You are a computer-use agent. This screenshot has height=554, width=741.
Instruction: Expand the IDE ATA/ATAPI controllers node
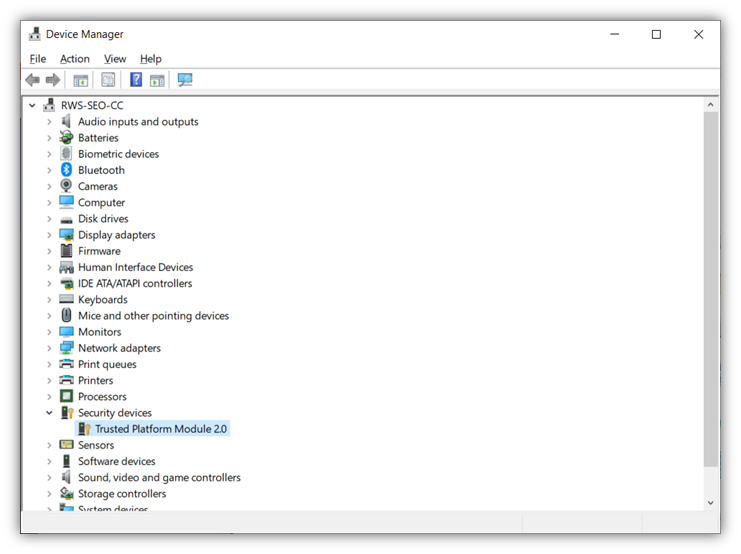(49, 284)
